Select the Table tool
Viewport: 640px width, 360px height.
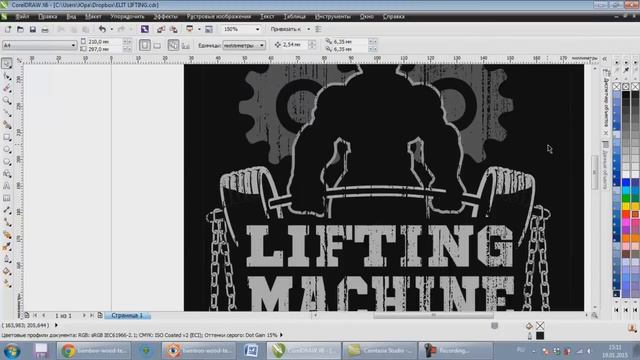tap(7, 198)
